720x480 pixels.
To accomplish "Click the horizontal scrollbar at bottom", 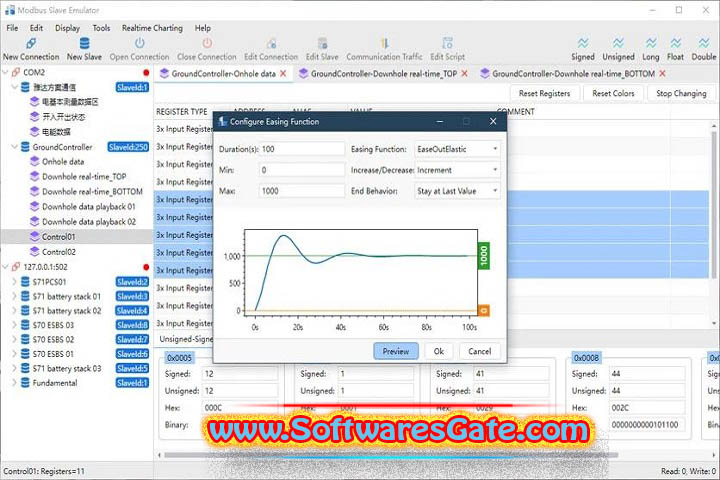I will 390,455.
